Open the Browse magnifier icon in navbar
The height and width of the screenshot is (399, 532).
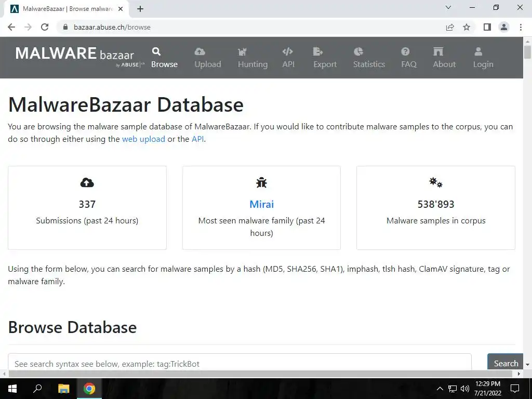click(x=156, y=51)
